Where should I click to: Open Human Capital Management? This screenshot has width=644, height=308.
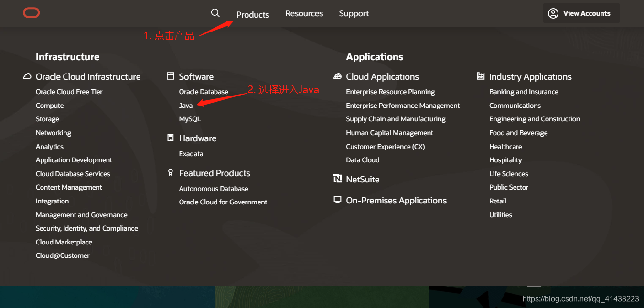pos(390,133)
